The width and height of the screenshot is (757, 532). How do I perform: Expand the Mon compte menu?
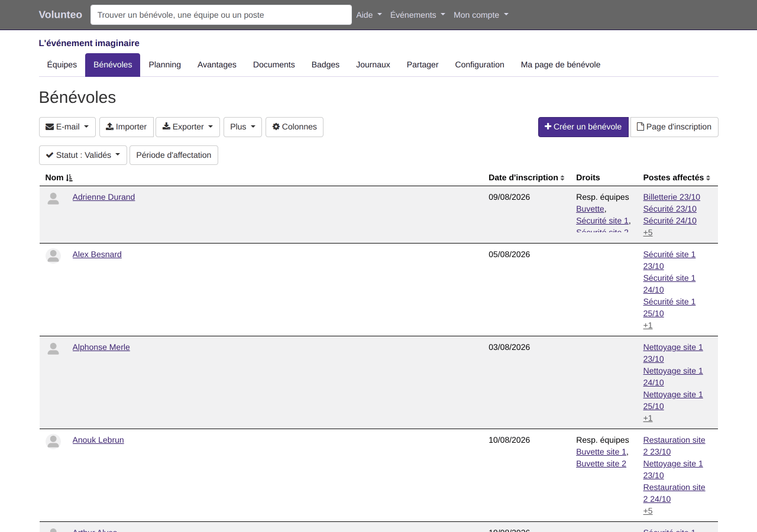point(481,15)
